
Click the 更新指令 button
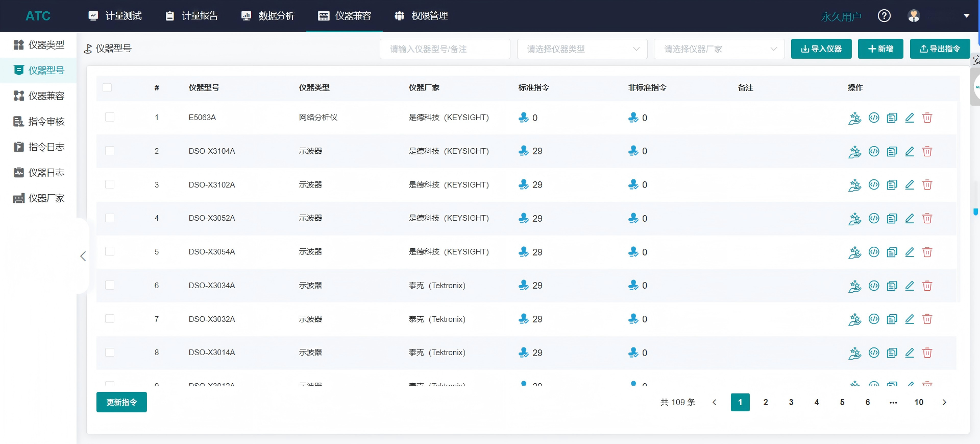[x=121, y=402]
